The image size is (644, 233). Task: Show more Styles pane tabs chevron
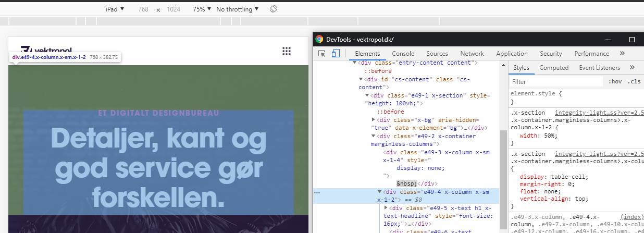pyautogui.click(x=632, y=67)
